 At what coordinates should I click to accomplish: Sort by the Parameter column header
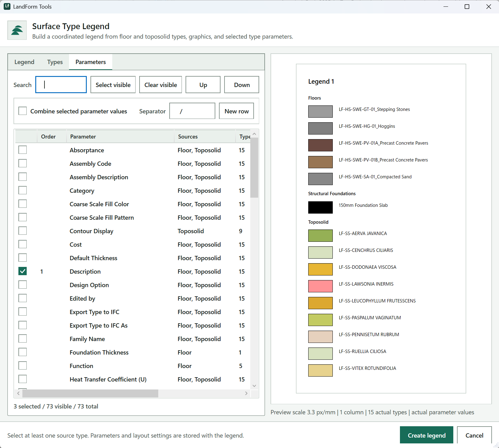120,136
